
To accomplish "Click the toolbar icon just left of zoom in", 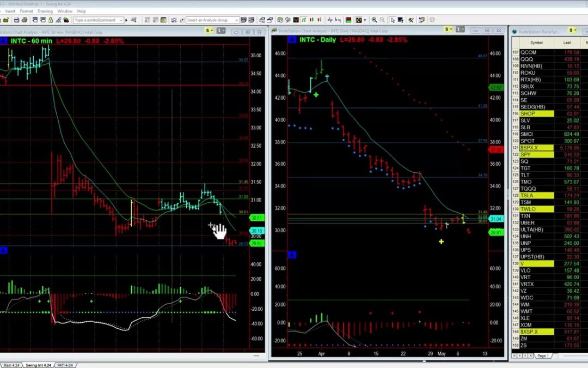I will click(359, 20).
